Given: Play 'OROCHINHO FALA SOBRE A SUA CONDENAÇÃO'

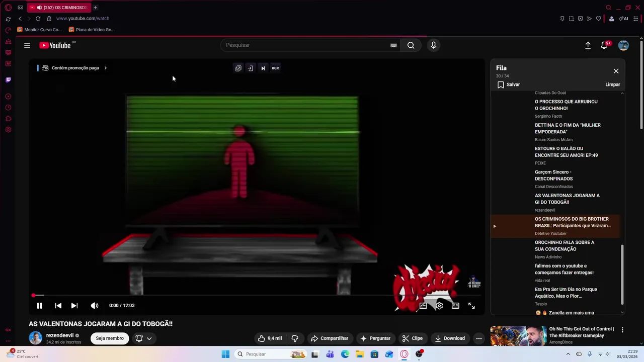Looking at the screenshot, I should [555, 249].
